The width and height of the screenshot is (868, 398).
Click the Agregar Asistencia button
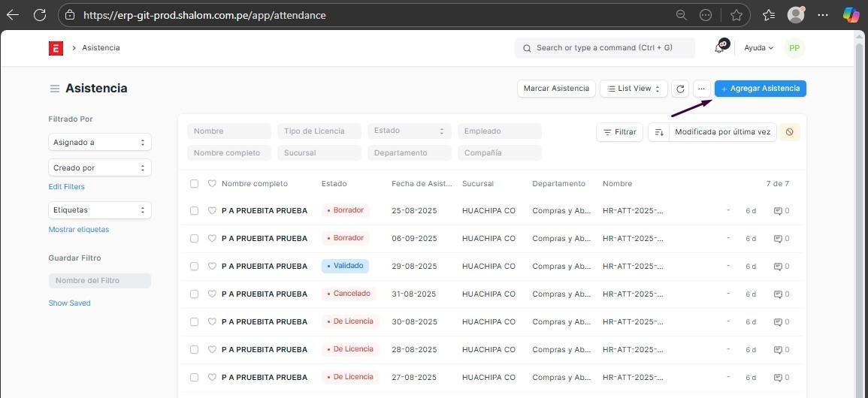pyautogui.click(x=760, y=89)
